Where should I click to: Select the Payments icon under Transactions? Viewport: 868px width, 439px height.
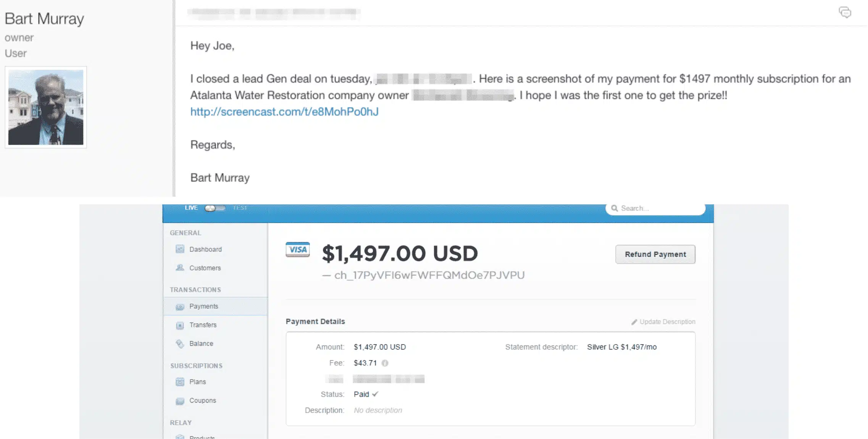pos(180,306)
